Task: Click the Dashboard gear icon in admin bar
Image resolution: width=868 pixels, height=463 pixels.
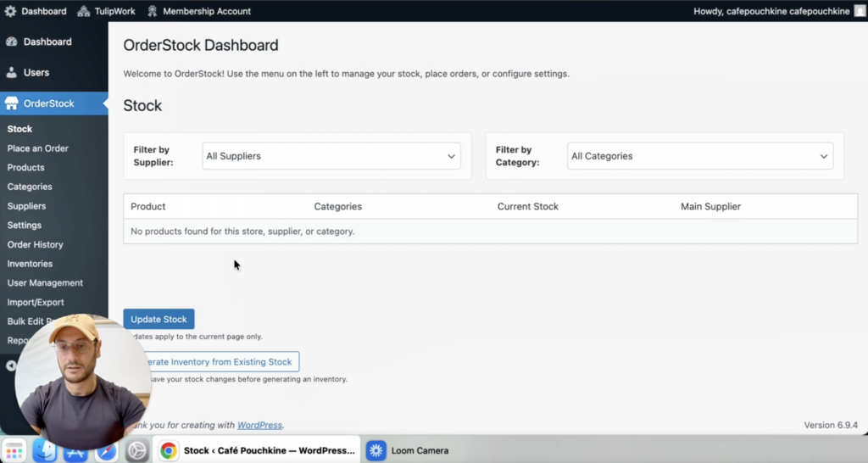Action: (10, 11)
